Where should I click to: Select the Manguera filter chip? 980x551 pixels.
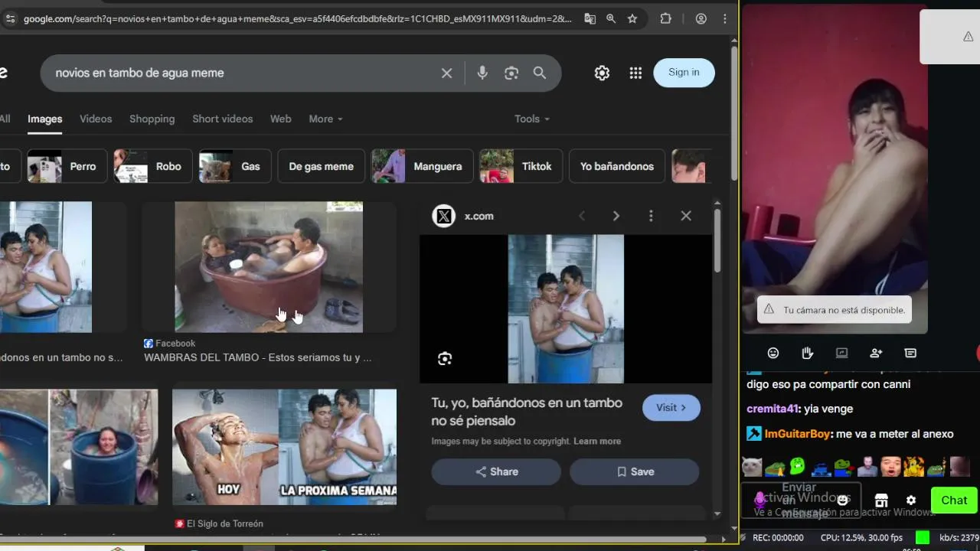pyautogui.click(x=422, y=166)
